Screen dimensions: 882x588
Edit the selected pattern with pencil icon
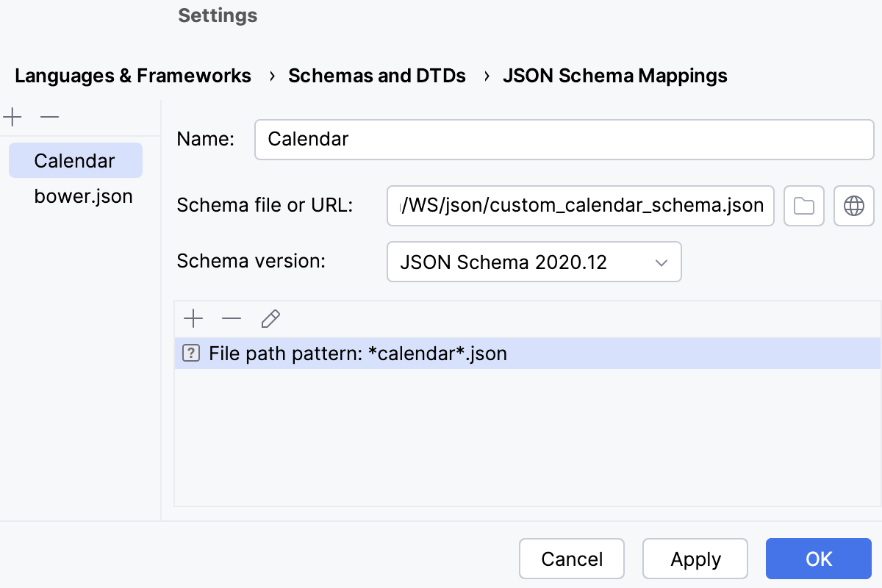(270, 318)
